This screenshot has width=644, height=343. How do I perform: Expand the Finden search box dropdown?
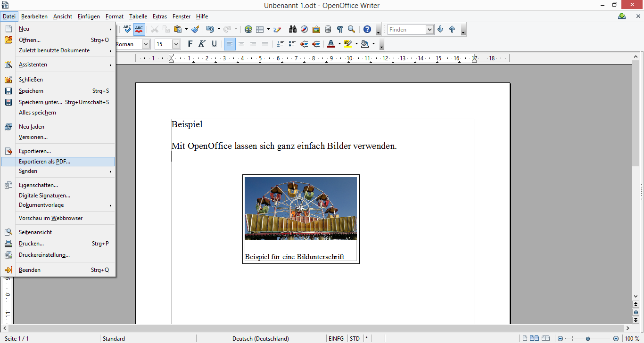tap(429, 29)
